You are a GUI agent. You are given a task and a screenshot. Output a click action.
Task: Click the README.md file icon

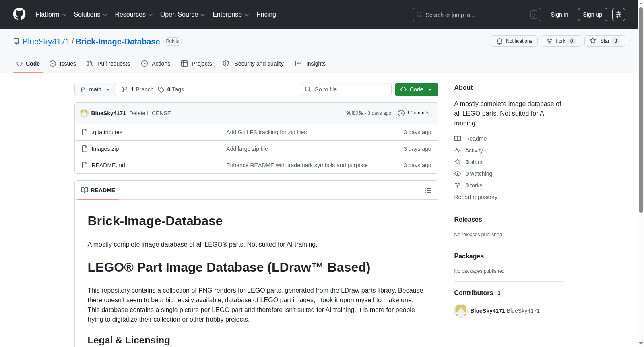pyautogui.click(x=85, y=165)
